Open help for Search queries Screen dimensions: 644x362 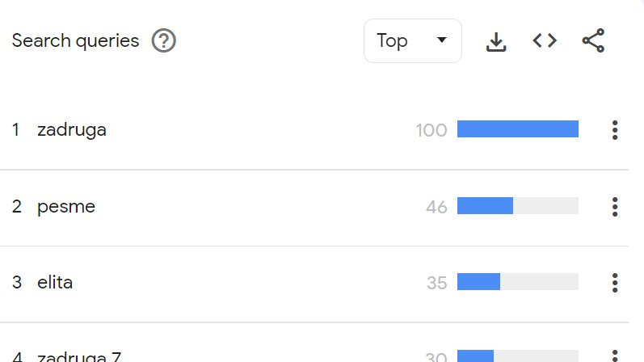[163, 40]
